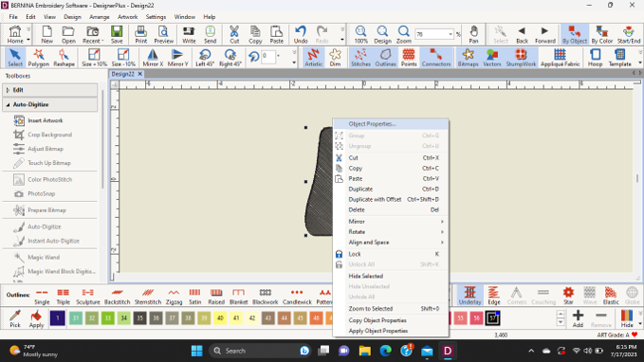Open File Explorer from taskbar
This screenshot has width=644, height=362.
coord(364,351)
